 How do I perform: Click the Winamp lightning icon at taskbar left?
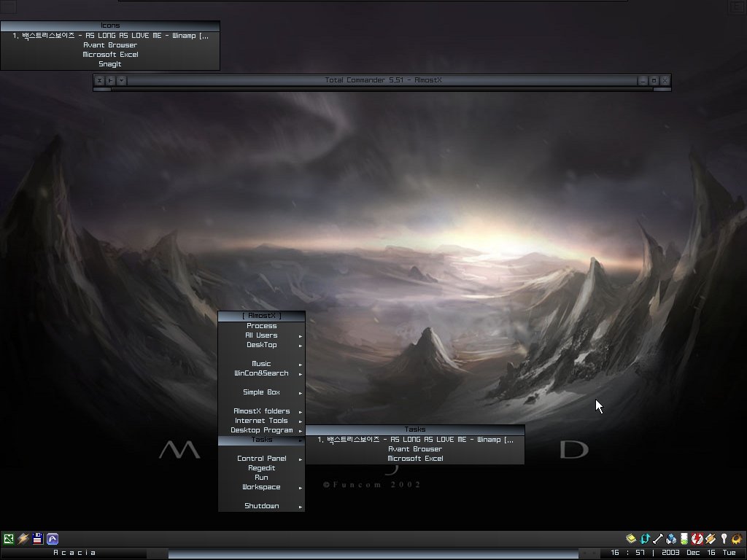(x=23, y=539)
